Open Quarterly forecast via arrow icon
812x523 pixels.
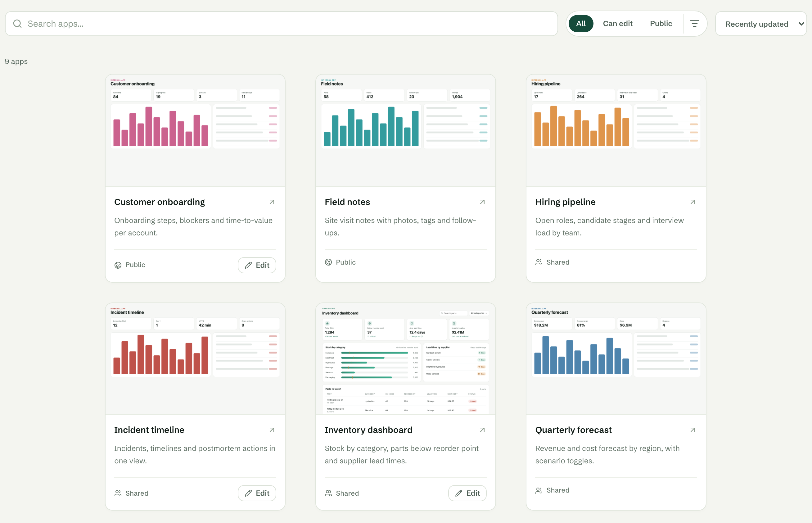(x=692, y=430)
